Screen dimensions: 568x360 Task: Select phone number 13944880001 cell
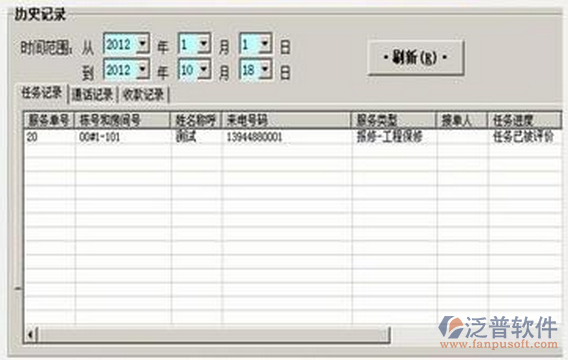click(287, 137)
